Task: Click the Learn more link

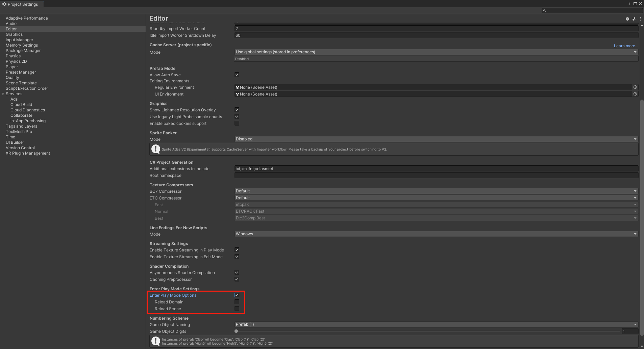Action: [x=625, y=46]
